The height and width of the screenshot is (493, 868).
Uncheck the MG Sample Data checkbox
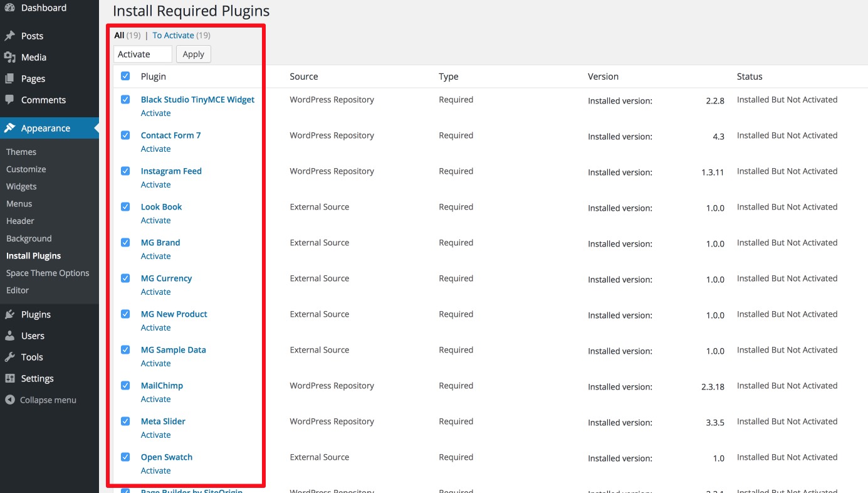pos(125,349)
